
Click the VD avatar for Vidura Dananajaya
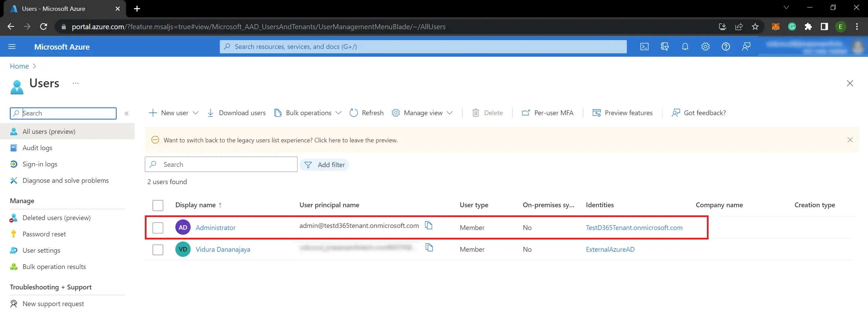183,249
